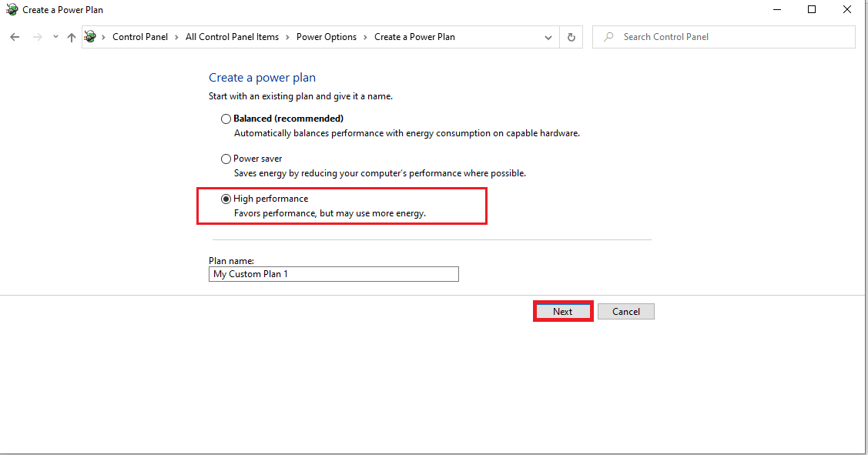Expand the address bar history chevron
This screenshot has height=455, width=868.
tap(548, 37)
